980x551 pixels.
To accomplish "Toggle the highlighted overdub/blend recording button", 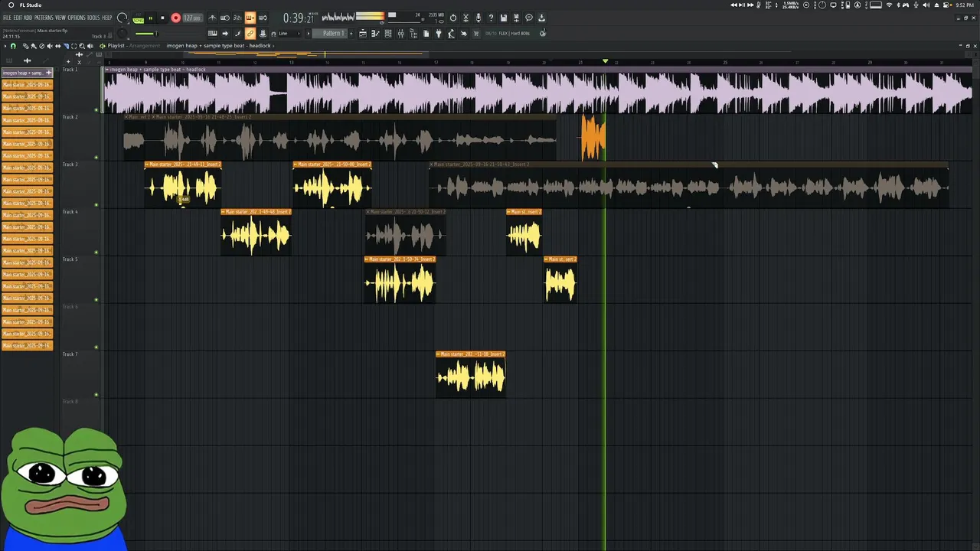I will 250,18.
